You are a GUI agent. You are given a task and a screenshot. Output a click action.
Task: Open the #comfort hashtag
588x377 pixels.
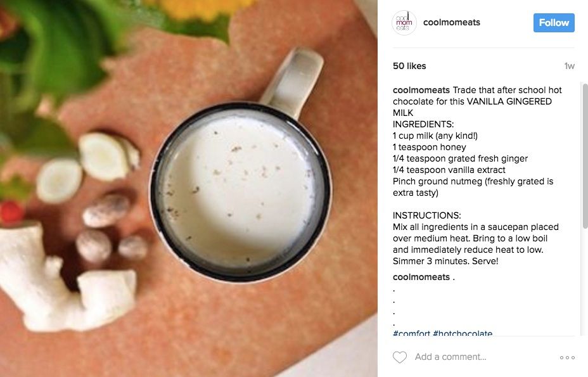click(x=411, y=333)
